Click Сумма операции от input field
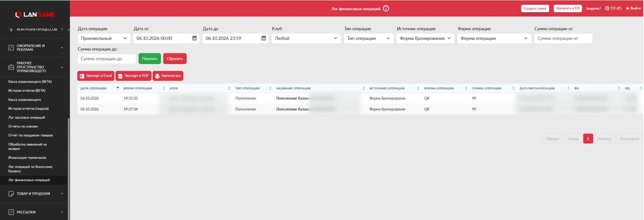Screen dimensions: 644x220 pos(563,38)
